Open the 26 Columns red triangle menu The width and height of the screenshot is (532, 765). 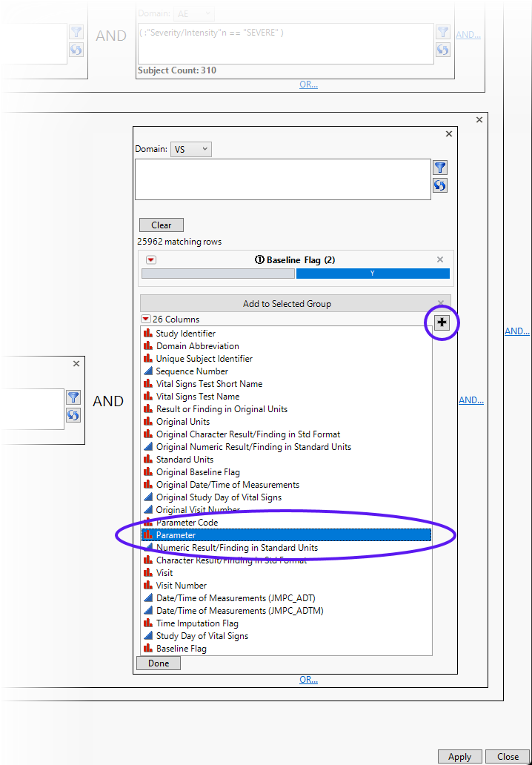[x=146, y=319]
